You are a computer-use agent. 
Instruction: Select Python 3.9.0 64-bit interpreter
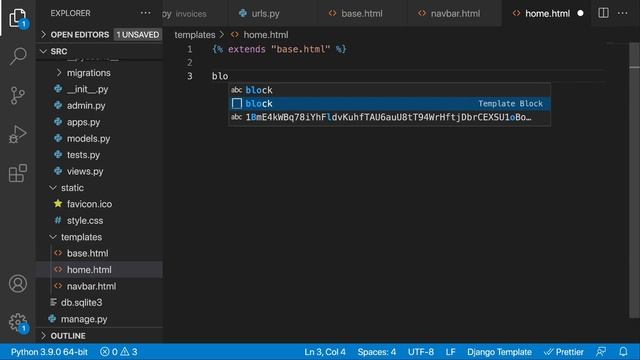(x=49, y=352)
